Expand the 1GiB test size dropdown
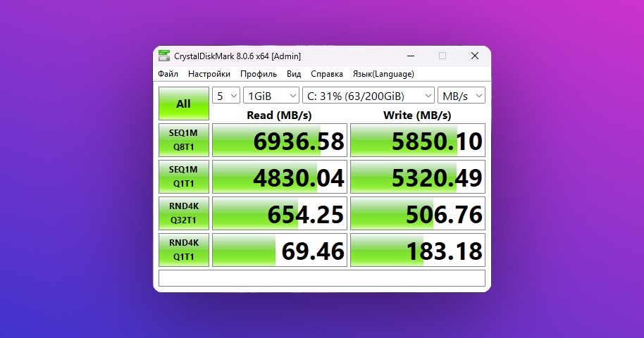The height and width of the screenshot is (338, 644). coord(271,96)
